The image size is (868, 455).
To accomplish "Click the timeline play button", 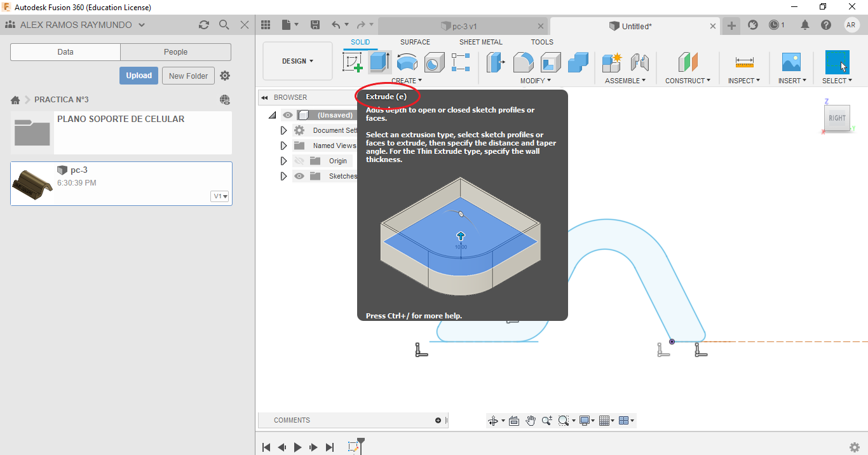I will click(x=298, y=447).
